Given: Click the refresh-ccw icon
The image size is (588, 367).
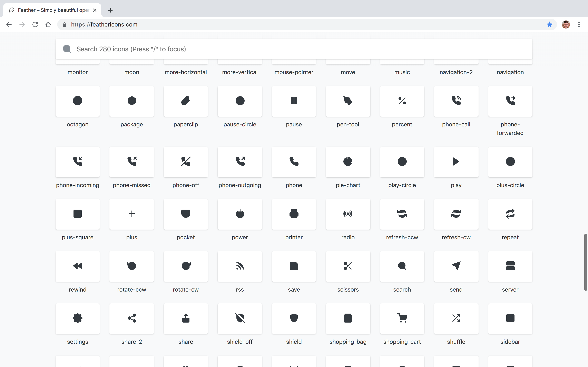Looking at the screenshot, I should click(402, 214).
